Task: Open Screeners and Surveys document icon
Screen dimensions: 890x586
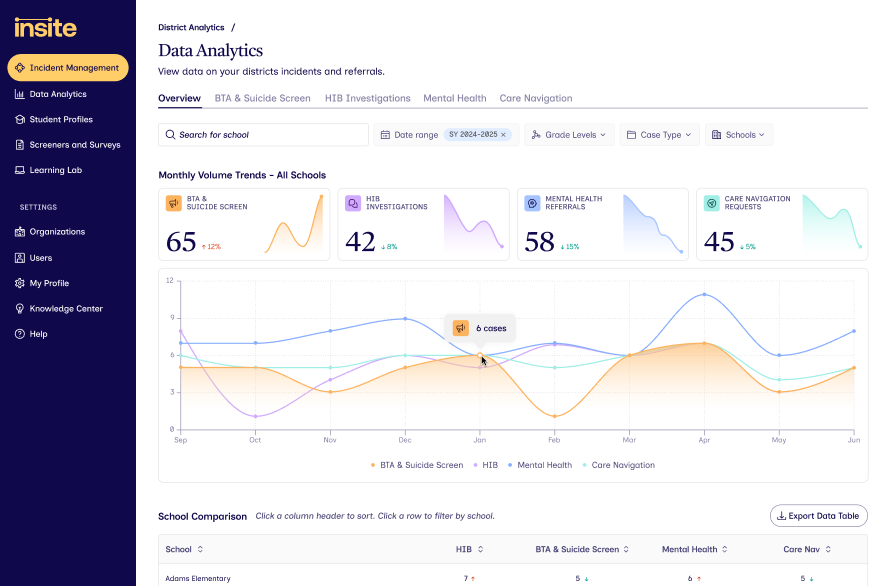Action: 20,145
